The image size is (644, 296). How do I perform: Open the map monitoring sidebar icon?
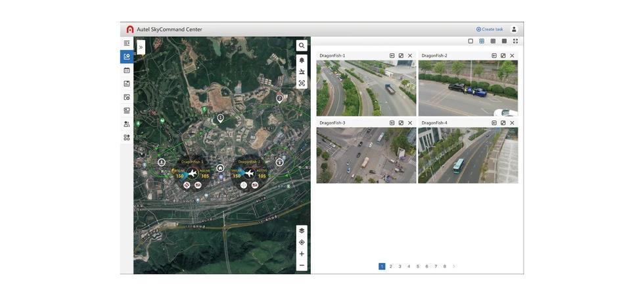127,57
